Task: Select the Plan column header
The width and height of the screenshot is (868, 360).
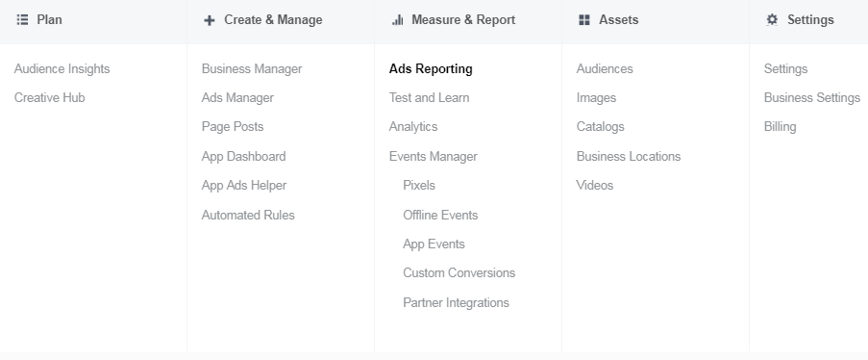Action: tap(49, 20)
